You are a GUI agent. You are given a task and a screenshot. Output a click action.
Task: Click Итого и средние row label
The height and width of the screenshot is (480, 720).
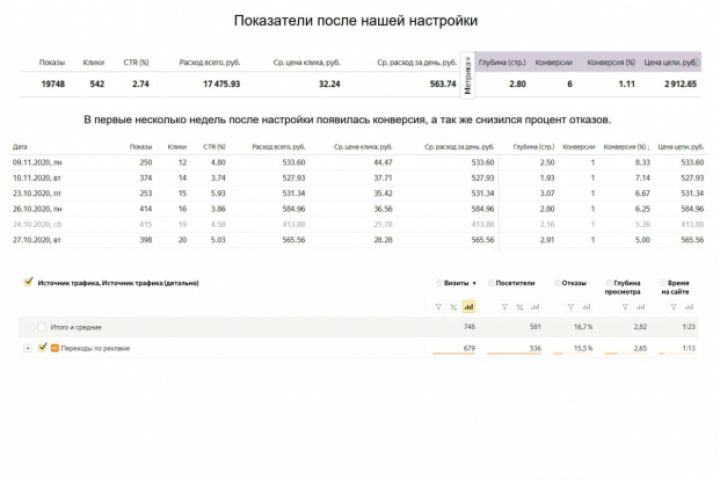coord(76,327)
